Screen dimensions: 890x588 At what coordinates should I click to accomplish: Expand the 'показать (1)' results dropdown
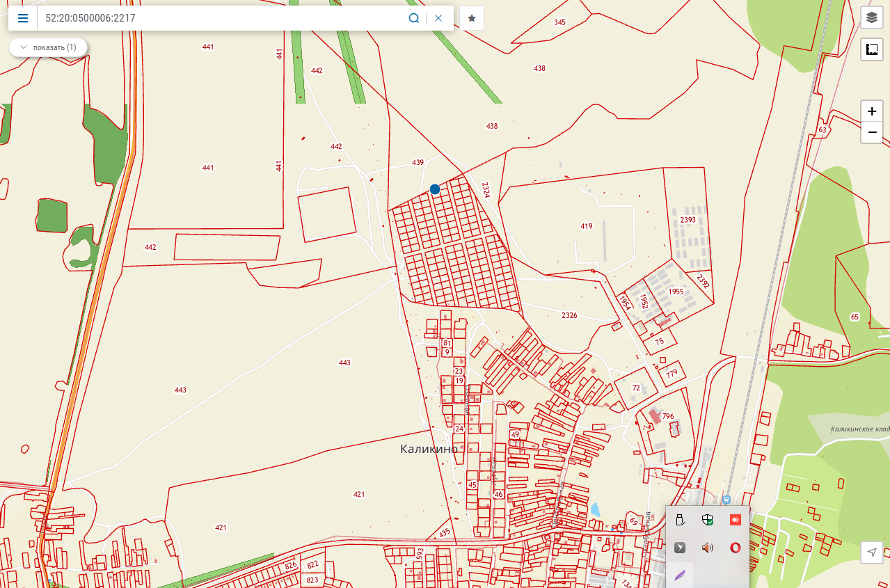point(48,47)
